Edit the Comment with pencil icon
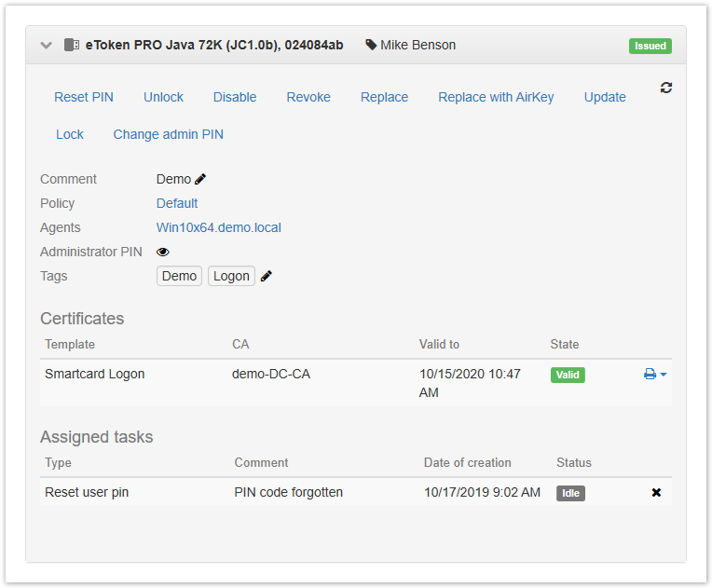712x588 pixels. point(200,179)
